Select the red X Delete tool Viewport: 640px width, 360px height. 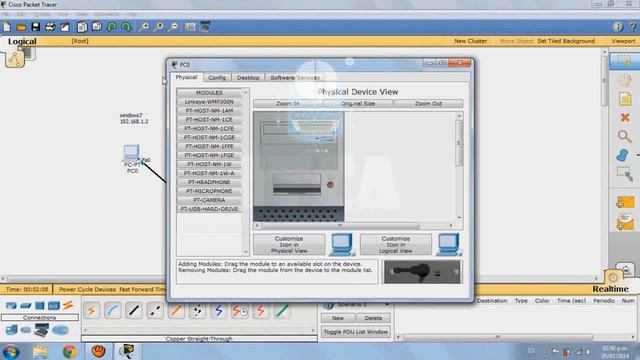pyautogui.click(x=625, y=118)
